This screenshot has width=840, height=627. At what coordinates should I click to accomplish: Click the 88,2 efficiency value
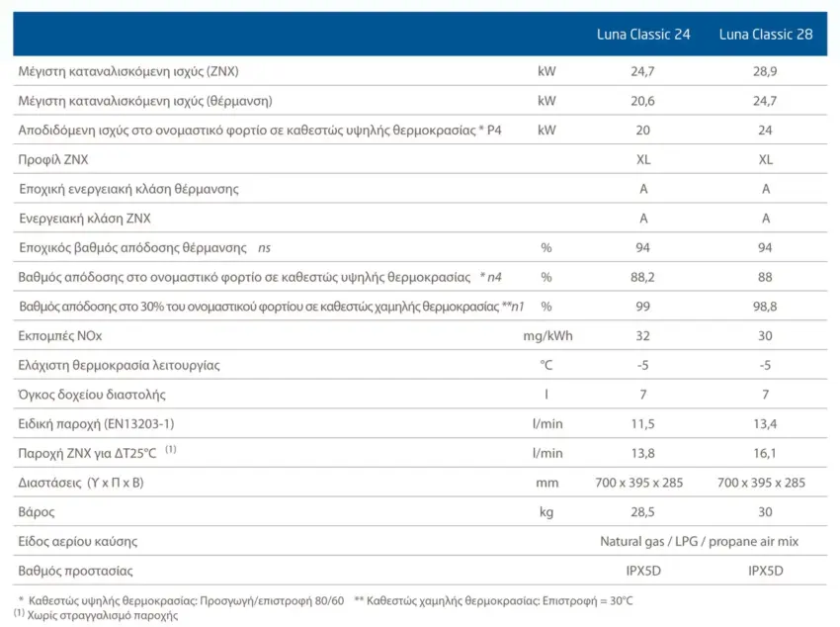pyautogui.click(x=642, y=277)
